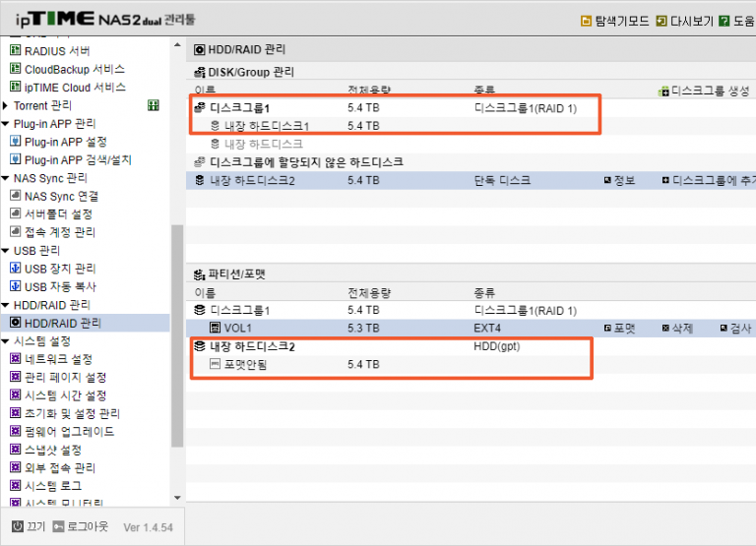
Task: Click sidebar scrollbar down arrow
Action: point(177,498)
